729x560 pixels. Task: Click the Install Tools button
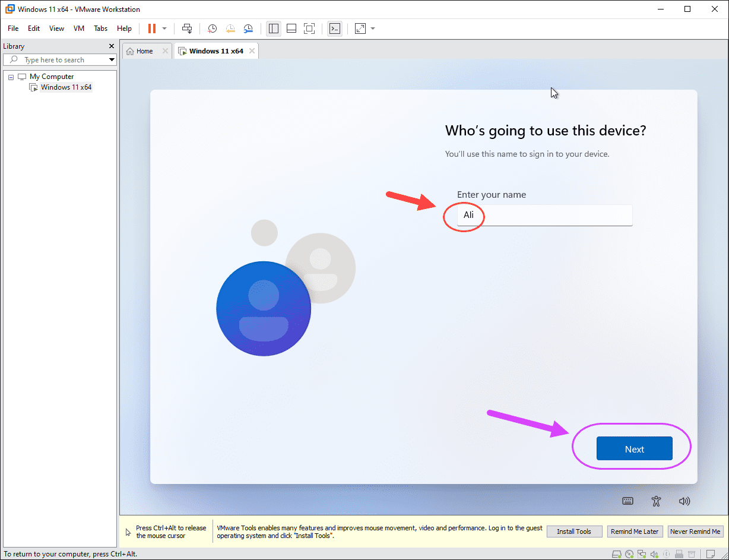(574, 531)
